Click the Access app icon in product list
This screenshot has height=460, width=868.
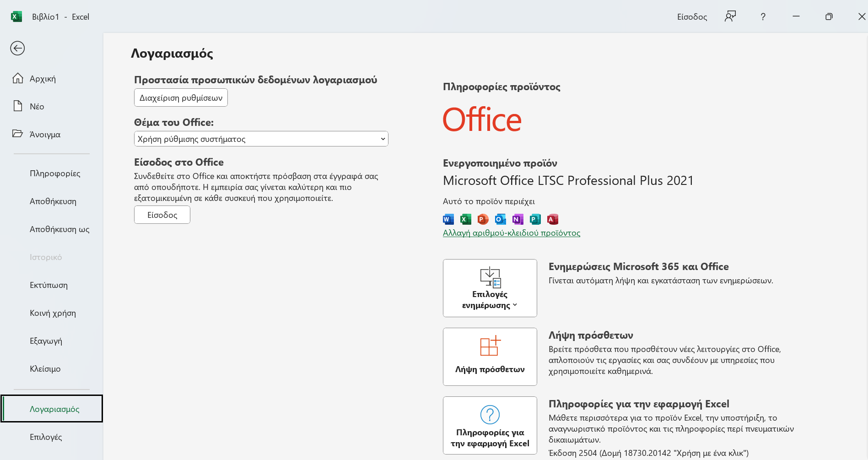click(x=553, y=219)
